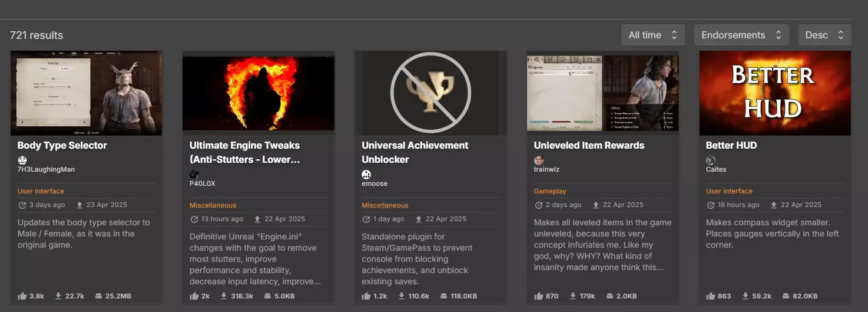Click Unleveled Item Rewards description text
This screenshot has width=868, height=312.
[602, 245]
